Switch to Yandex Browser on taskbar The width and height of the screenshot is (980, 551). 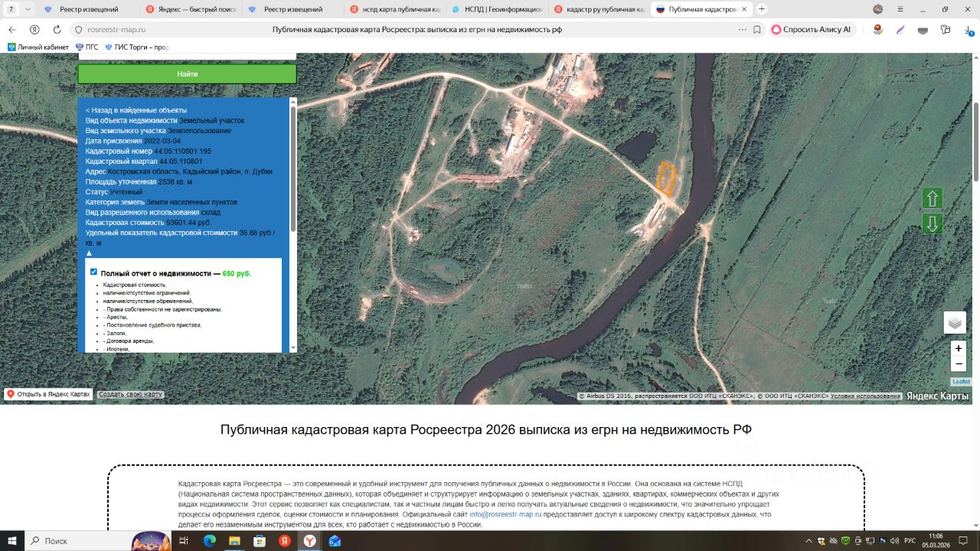pos(309,540)
